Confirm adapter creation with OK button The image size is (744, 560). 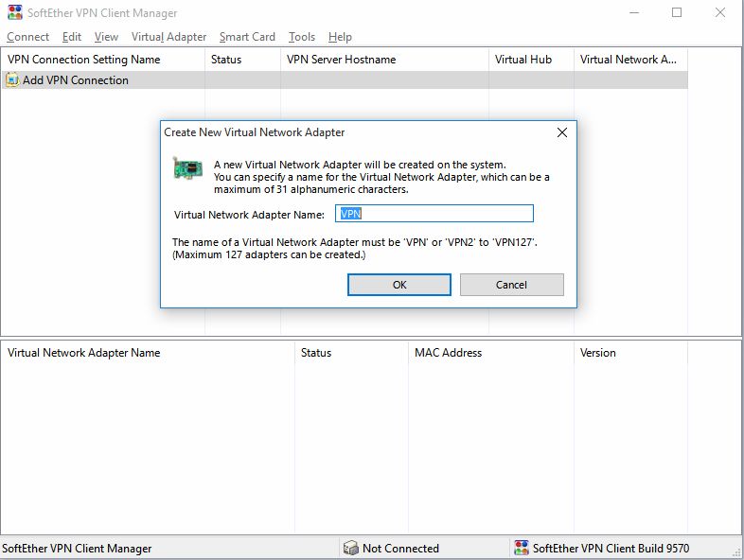tap(399, 285)
